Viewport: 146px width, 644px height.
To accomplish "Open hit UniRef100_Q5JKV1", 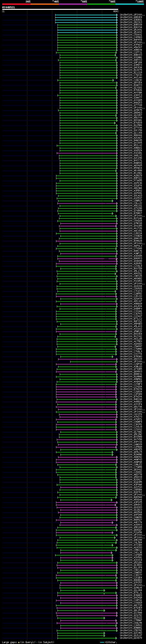I will (131, 30).
